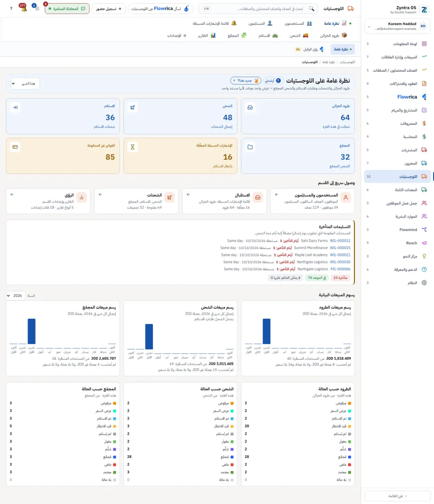Open لوحة المعلومات dashboard icon in sidebar
Viewport: 434px width, 504px height.
point(424,44)
